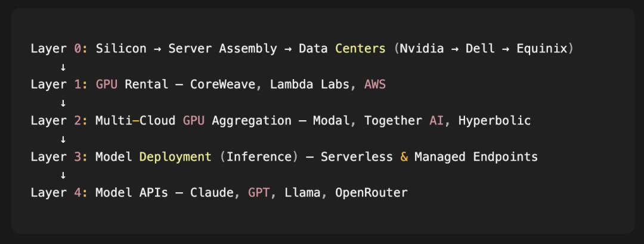Click the arrow between Silicon and Server Assembly
The image size is (644, 244).
(x=157, y=49)
